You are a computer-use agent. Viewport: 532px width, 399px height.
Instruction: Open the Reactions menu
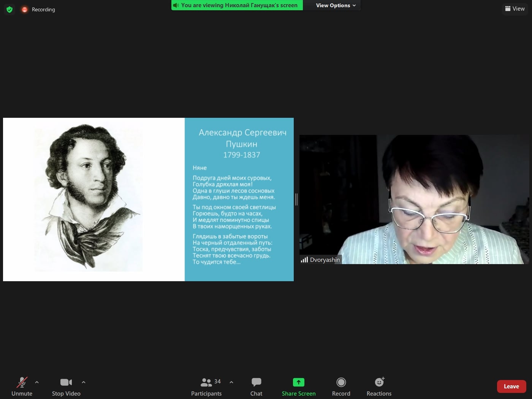(x=379, y=386)
